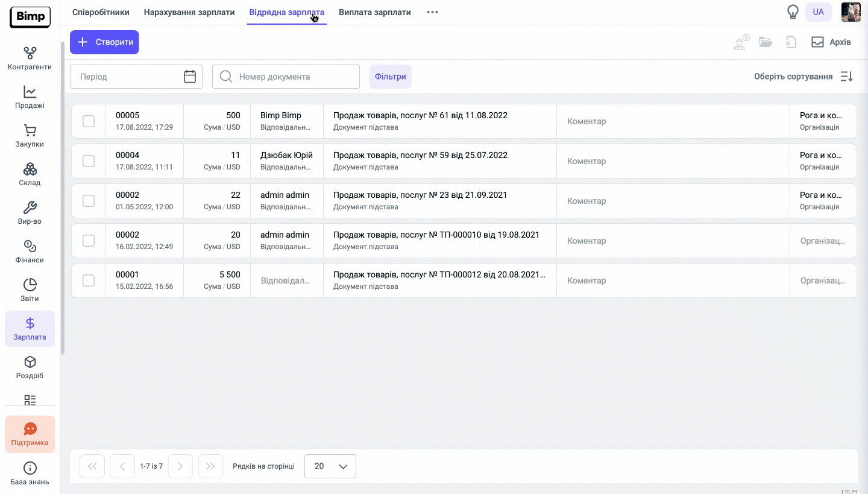Image resolution: width=868 pixels, height=494 pixels.
Task: Click Коментар field of document 00004
Action: (x=673, y=161)
